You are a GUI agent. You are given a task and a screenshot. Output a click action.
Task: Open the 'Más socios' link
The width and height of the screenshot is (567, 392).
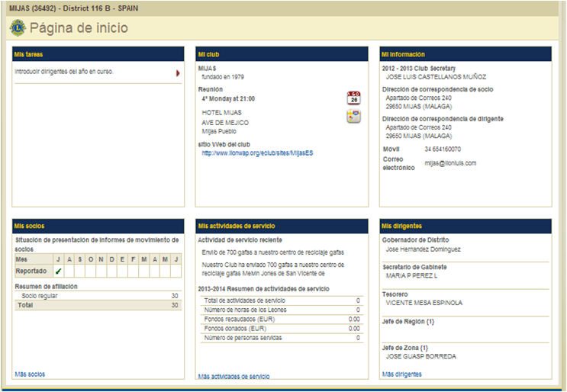[30, 374]
